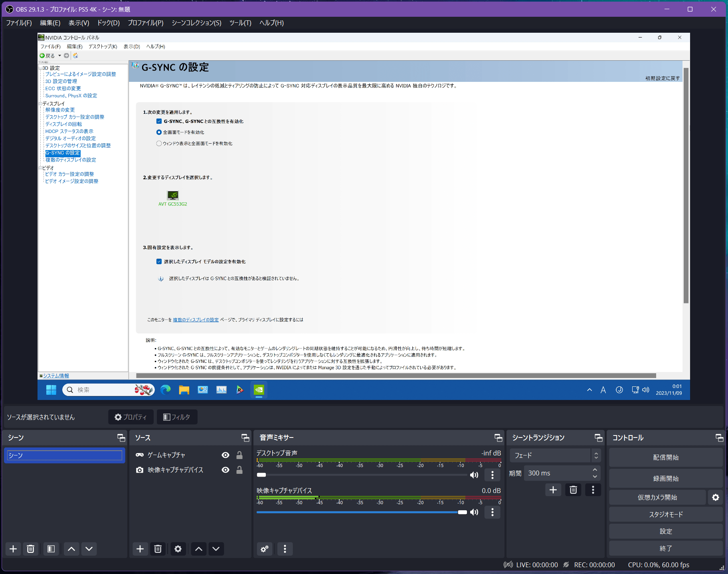Switch to スタジオモード
The image size is (728, 574).
(x=666, y=515)
